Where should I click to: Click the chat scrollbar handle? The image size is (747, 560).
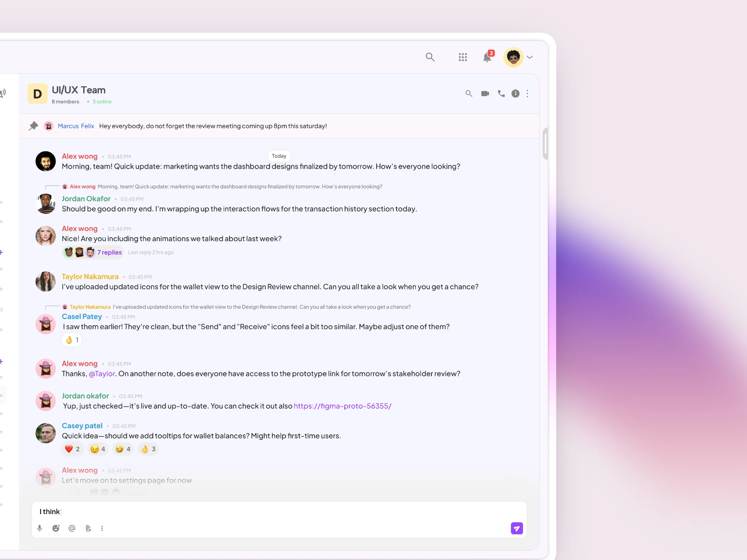pos(545,143)
